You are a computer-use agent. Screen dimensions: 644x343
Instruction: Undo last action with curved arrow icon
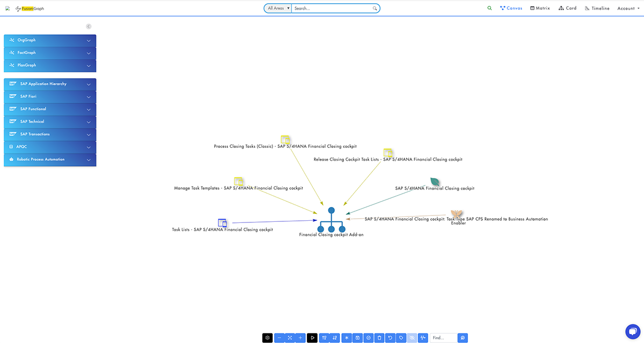click(390, 338)
